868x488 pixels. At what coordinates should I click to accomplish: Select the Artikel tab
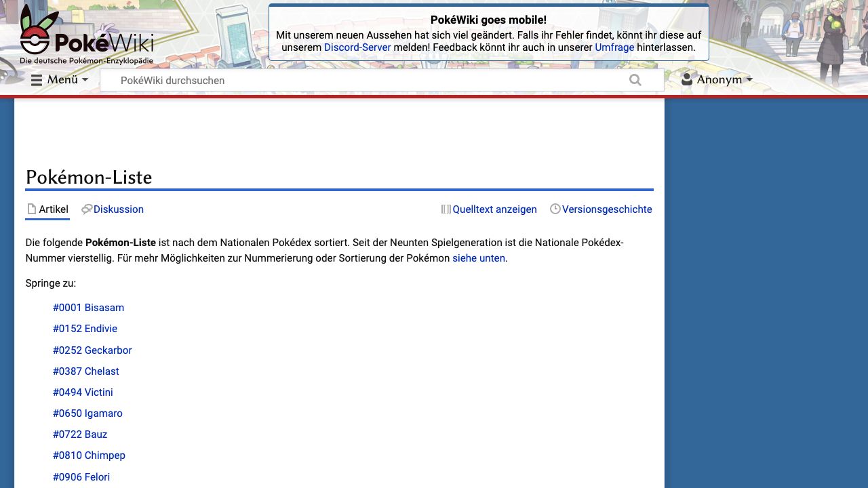[54, 209]
